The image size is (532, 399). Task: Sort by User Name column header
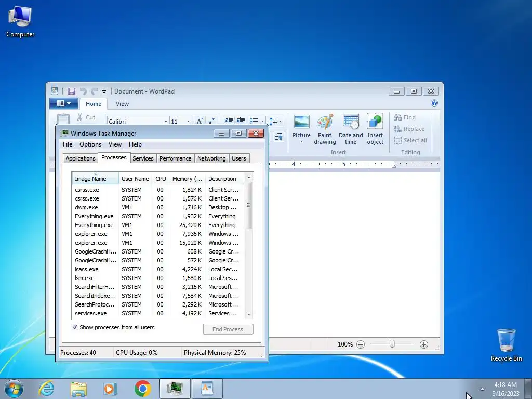pyautogui.click(x=135, y=179)
